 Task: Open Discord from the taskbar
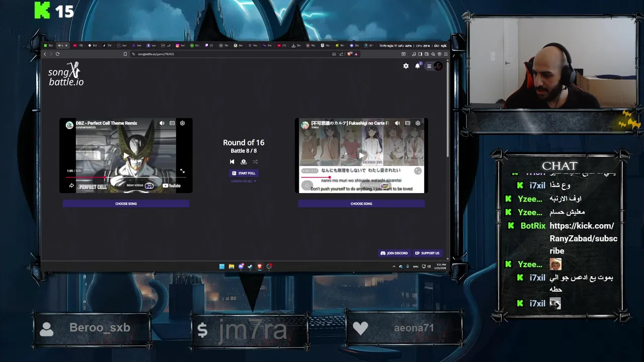click(x=241, y=266)
